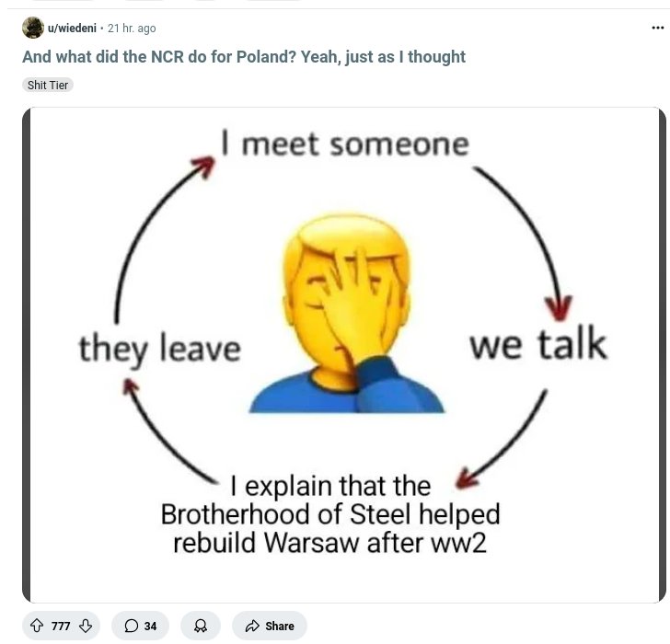The height and width of the screenshot is (644, 670).
Task: Open u/wiedeni's profile avatar
Action: click(x=33, y=28)
